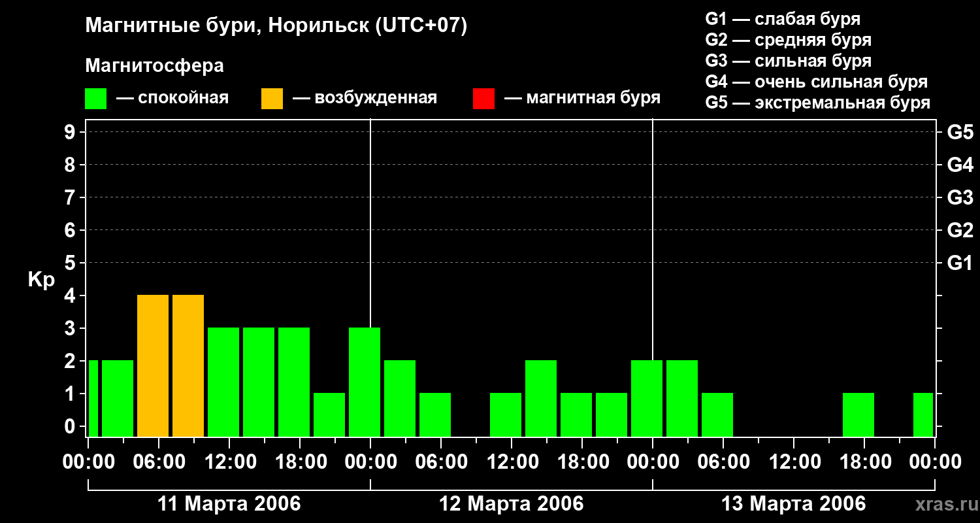Select the line 'G1 — слабая буря'

click(783, 18)
